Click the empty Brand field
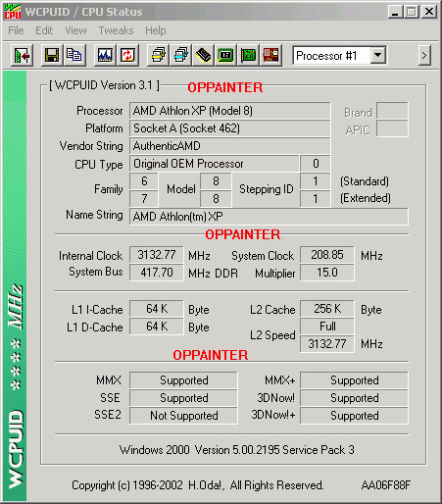442x504 pixels. point(392,111)
